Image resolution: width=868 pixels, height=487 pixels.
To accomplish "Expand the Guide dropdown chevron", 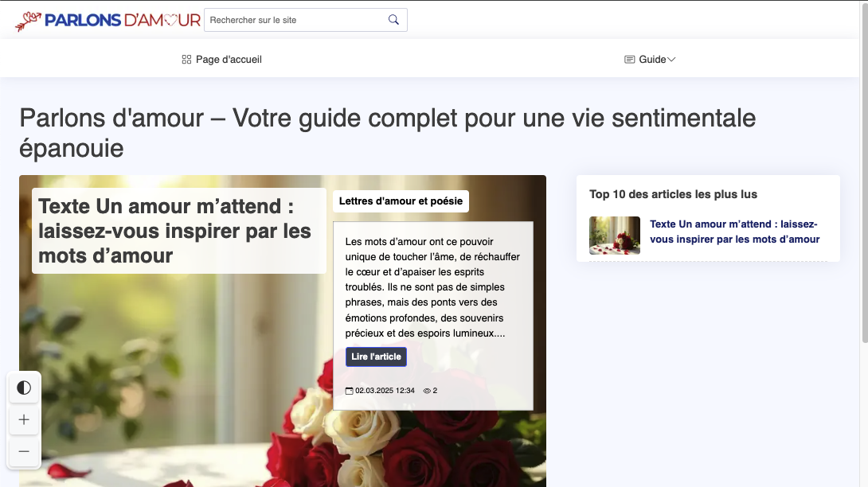I will click(x=671, y=59).
